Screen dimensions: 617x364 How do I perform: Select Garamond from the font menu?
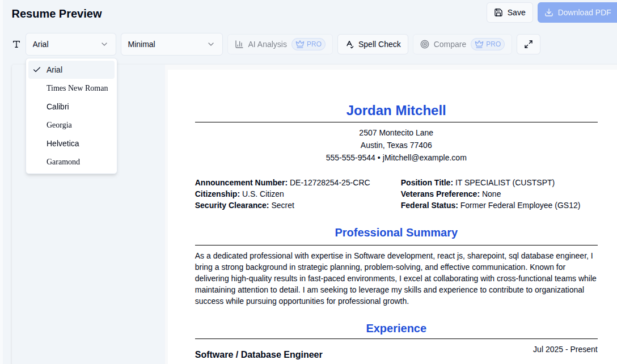pos(62,162)
